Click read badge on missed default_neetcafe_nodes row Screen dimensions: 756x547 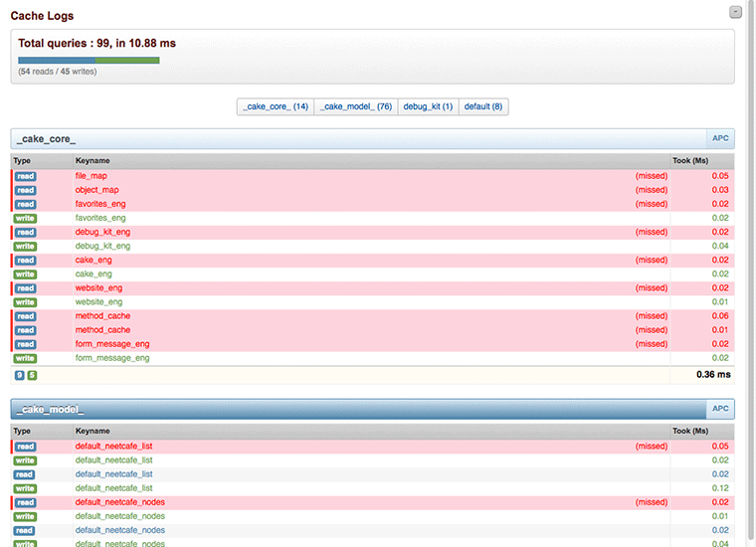coord(25,502)
